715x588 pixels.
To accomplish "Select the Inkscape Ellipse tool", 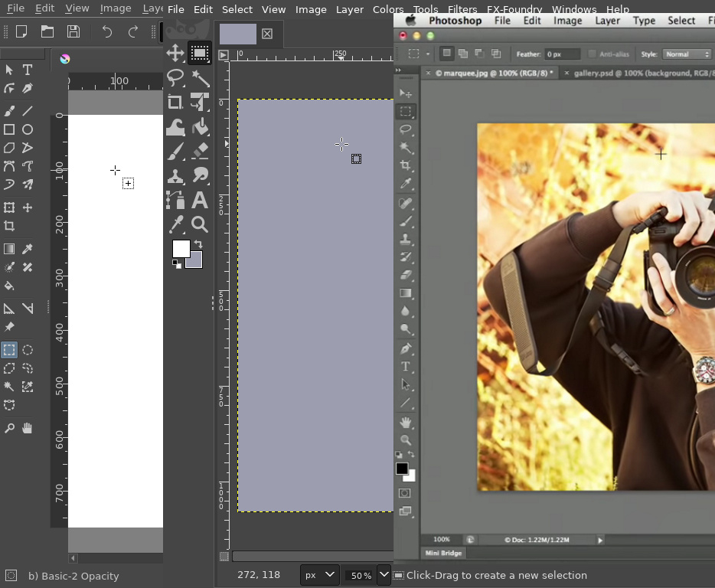I will click(x=28, y=129).
